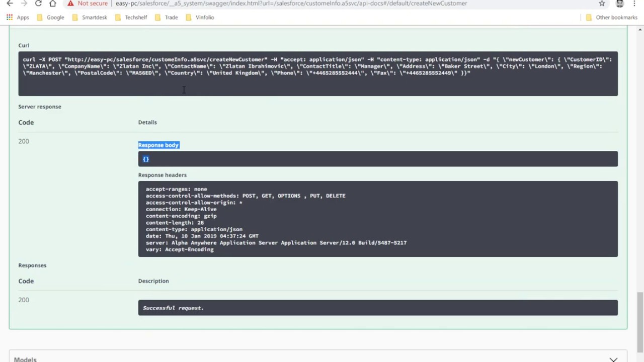Viewport: 644px width, 362px height.
Task: Click the Description column header
Action: 153,281
